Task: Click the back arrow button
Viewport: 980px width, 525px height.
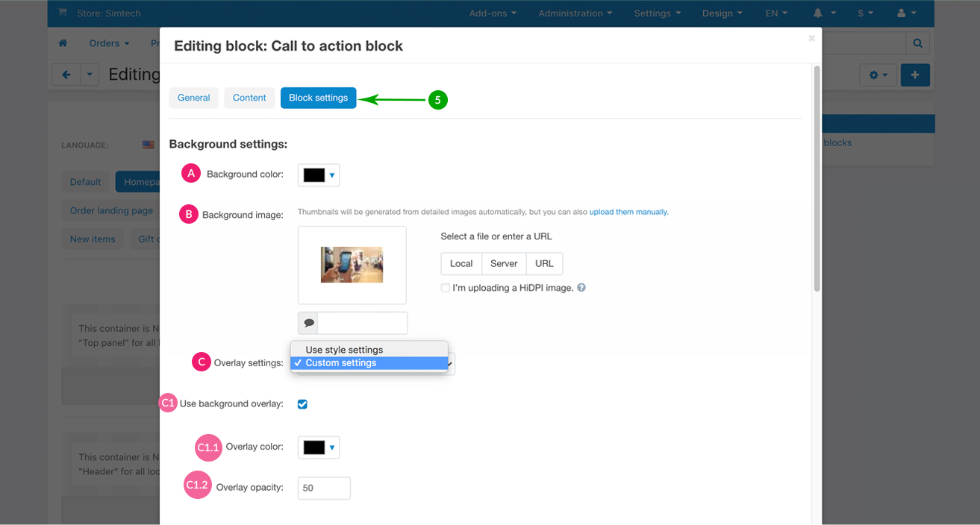Action: coord(66,75)
